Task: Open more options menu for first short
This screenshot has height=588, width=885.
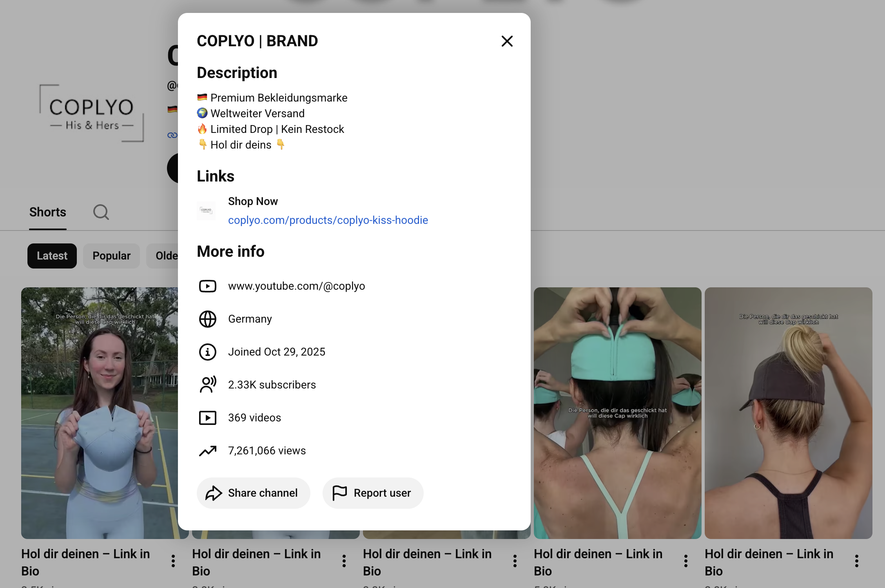Action: [x=173, y=561]
